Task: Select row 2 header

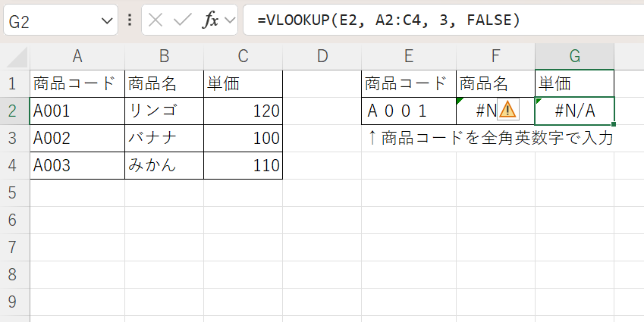Action: [x=14, y=111]
